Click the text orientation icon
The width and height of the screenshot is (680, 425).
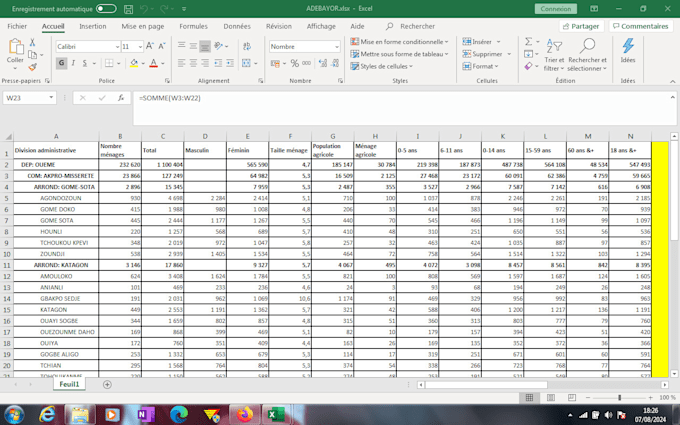(219, 46)
